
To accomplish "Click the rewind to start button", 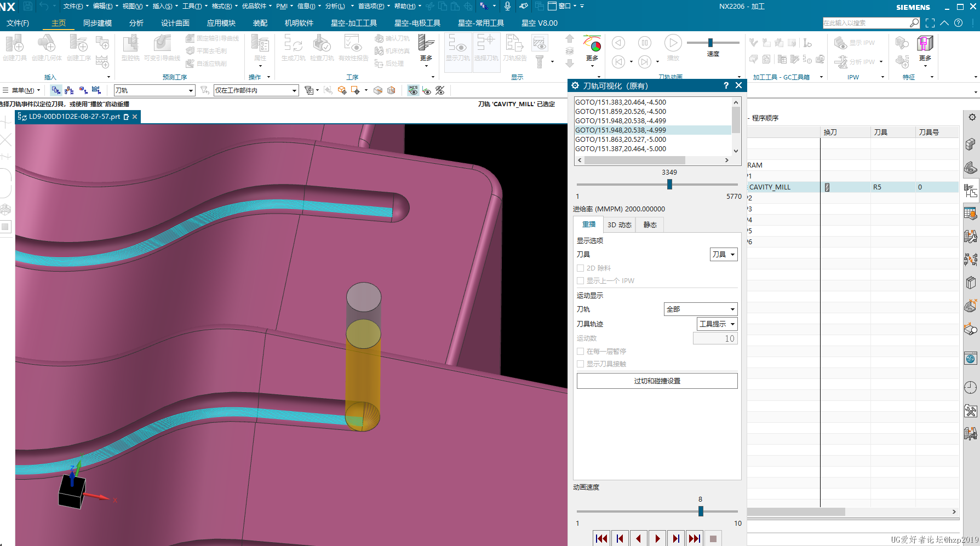I will tap(601, 538).
